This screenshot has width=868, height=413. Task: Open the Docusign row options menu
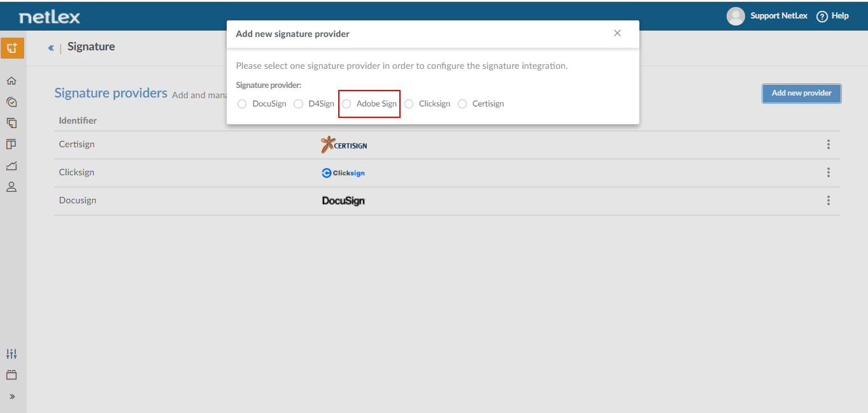pyautogui.click(x=829, y=201)
